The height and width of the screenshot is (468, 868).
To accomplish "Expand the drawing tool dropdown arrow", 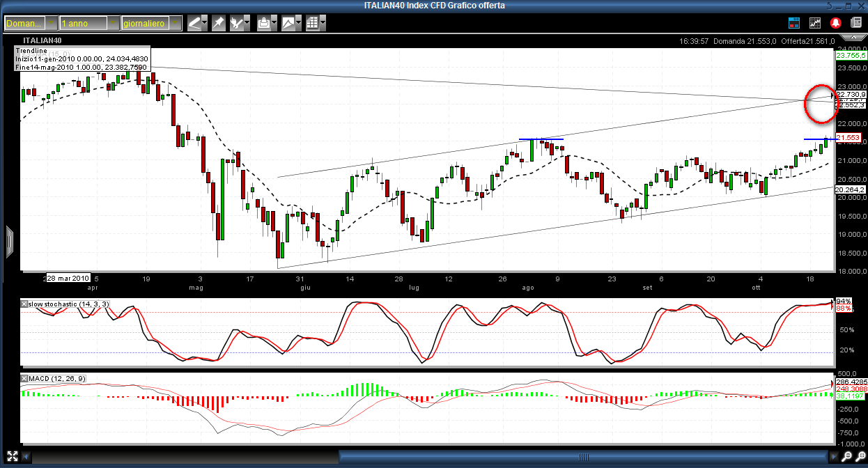I will (x=204, y=23).
